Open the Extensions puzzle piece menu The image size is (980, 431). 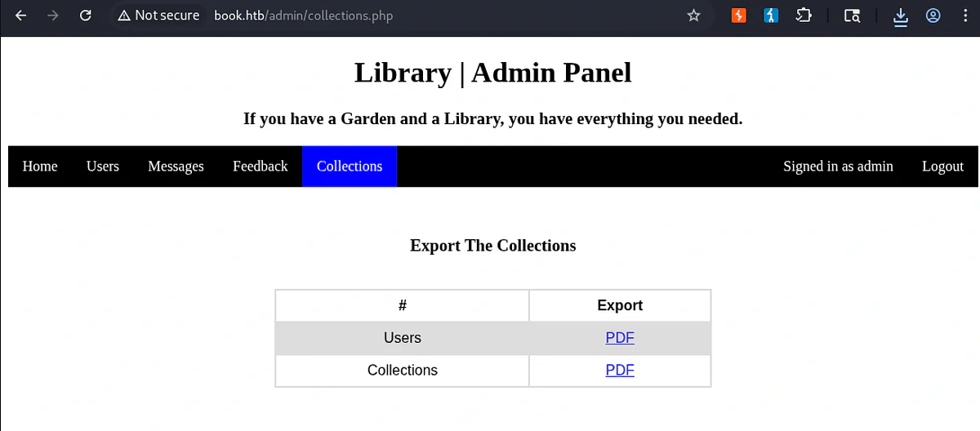[804, 16]
